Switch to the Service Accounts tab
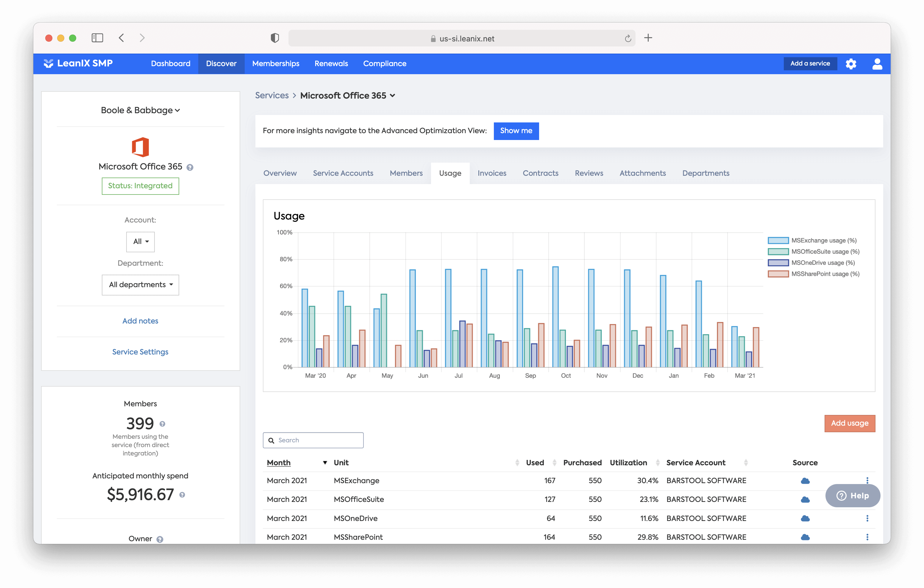Image resolution: width=924 pixels, height=588 pixels. pyautogui.click(x=343, y=173)
